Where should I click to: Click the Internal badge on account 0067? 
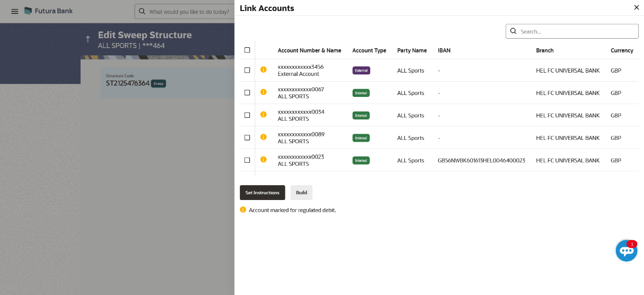pyautogui.click(x=361, y=93)
